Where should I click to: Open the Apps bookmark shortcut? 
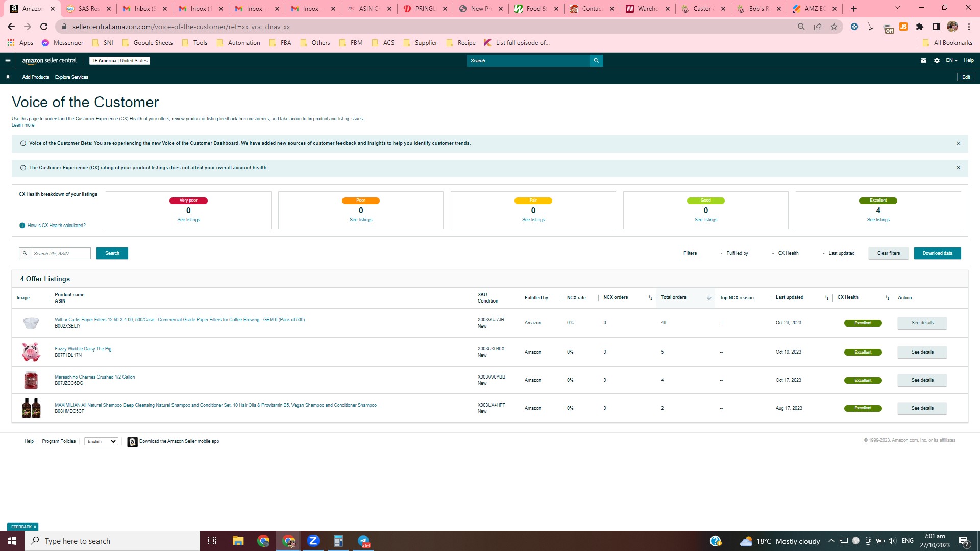(20, 43)
